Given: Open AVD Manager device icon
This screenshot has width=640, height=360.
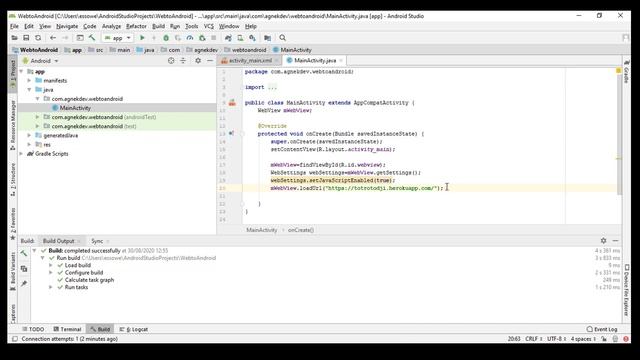Looking at the screenshot, I should click(240, 38).
